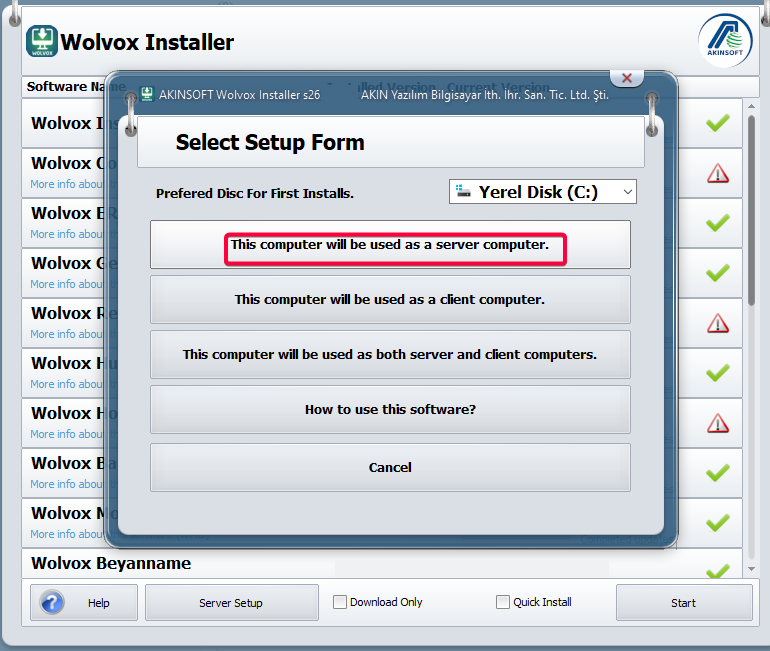Screen dimensions: 770x651
Task: Click the Wolvox Installer logo icon
Action: pyautogui.click(x=42, y=42)
